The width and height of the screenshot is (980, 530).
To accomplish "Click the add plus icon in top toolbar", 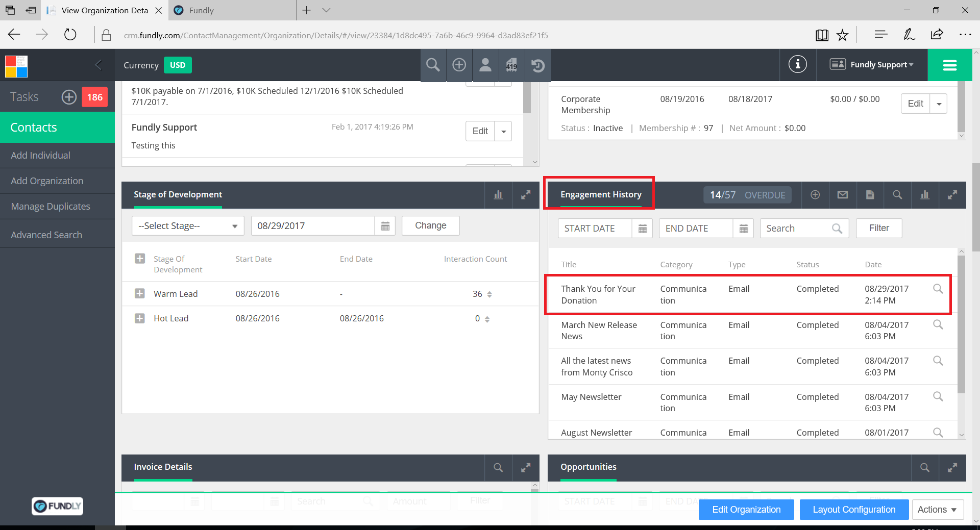I will (459, 65).
